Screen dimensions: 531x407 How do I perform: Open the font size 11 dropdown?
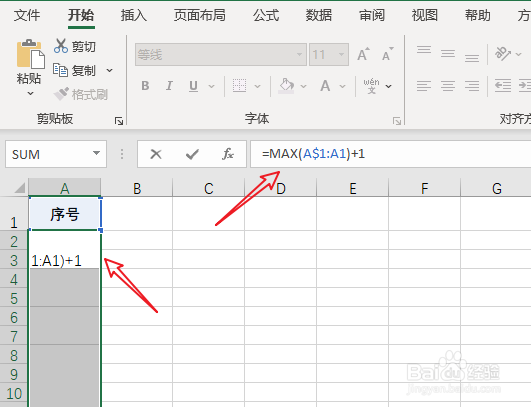pos(342,54)
